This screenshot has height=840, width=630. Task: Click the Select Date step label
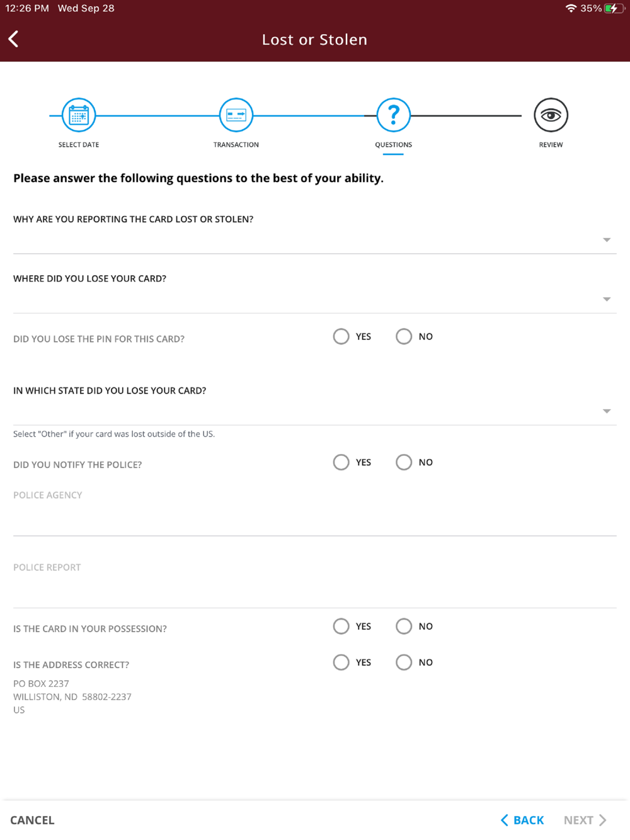pos(79,145)
